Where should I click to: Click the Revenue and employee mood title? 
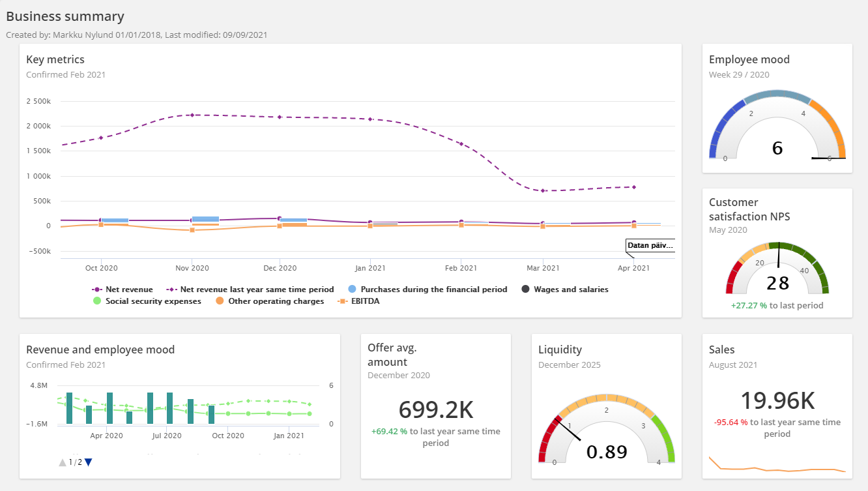(x=100, y=350)
